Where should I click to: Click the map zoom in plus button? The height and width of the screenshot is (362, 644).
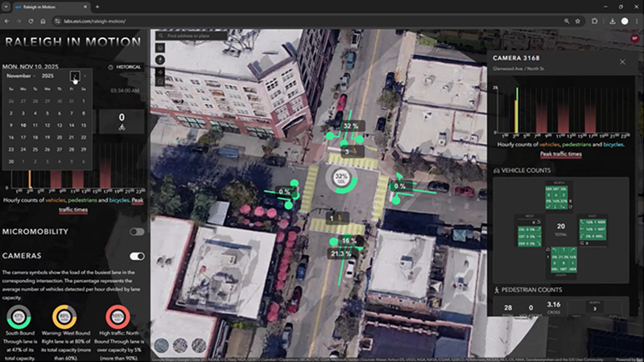coord(160,72)
